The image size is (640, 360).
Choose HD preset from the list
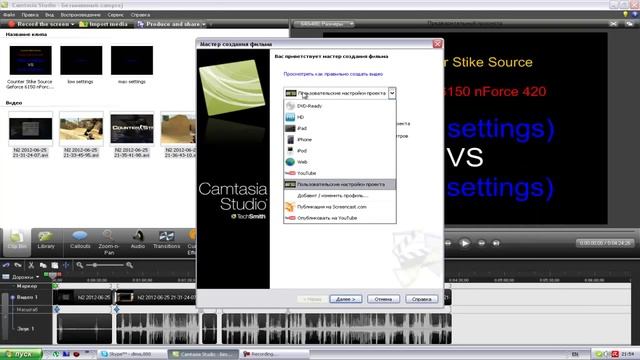coord(340,117)
